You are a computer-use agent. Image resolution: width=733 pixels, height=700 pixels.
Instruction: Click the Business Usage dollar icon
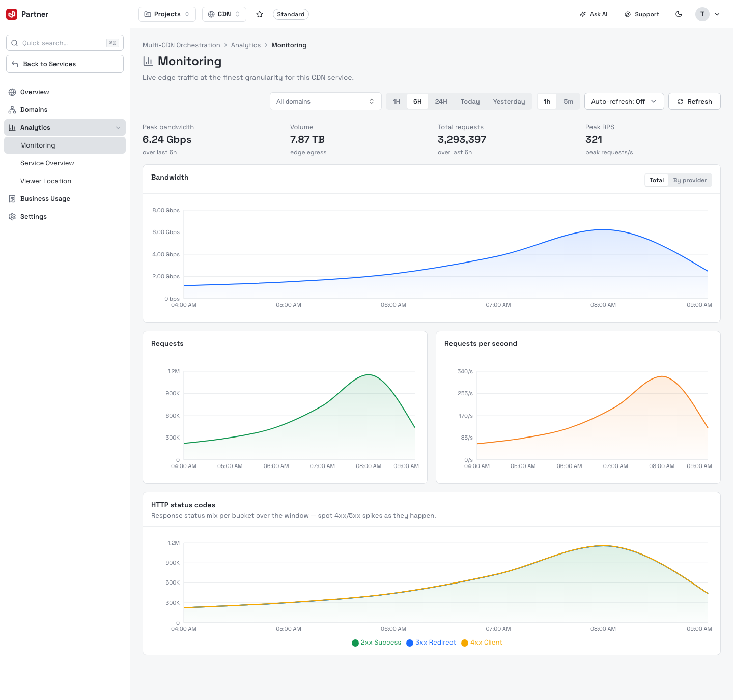(12, 199)
